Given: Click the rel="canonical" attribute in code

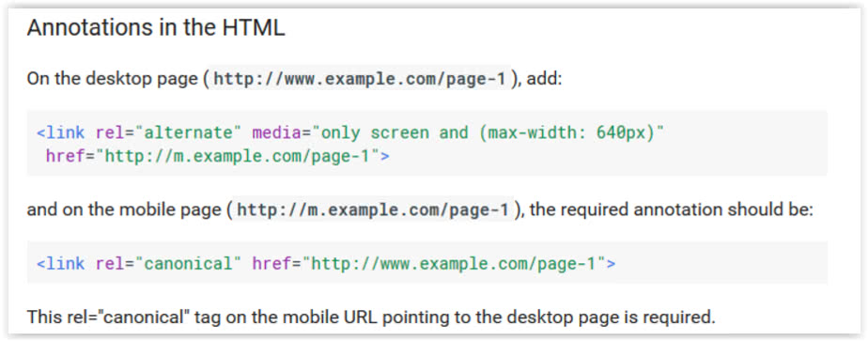Looking at the screenshot, I should (x=169, y=263).
